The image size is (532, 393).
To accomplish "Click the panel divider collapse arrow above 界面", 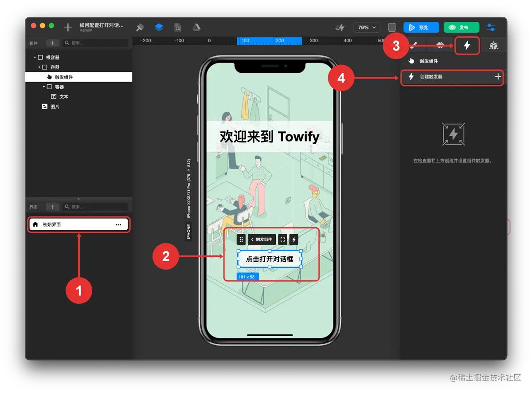I will (79, 199).
